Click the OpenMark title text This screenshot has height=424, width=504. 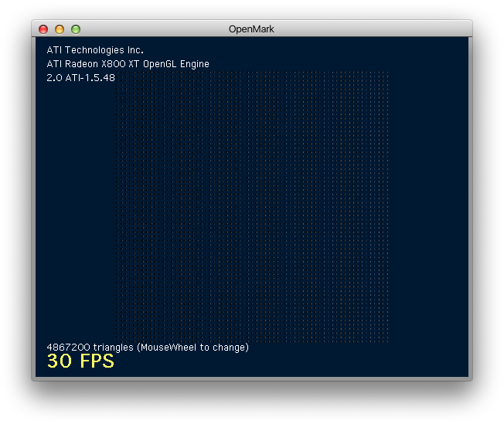251,29
